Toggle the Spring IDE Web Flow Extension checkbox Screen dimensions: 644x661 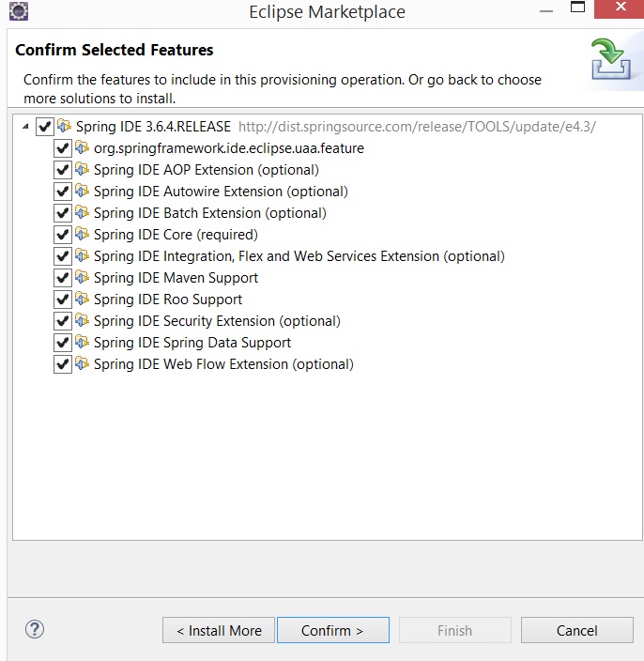point(62,364)
